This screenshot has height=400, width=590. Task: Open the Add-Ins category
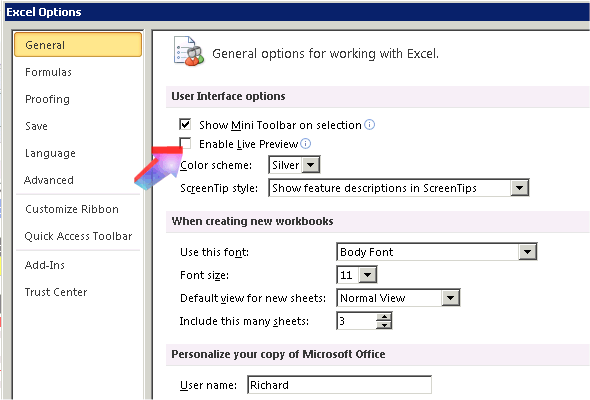coord(45,265)
